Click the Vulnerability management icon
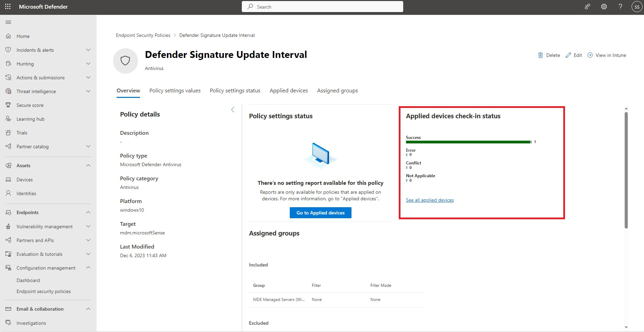This screenshot has width=644, height=332. pos(8,227)
